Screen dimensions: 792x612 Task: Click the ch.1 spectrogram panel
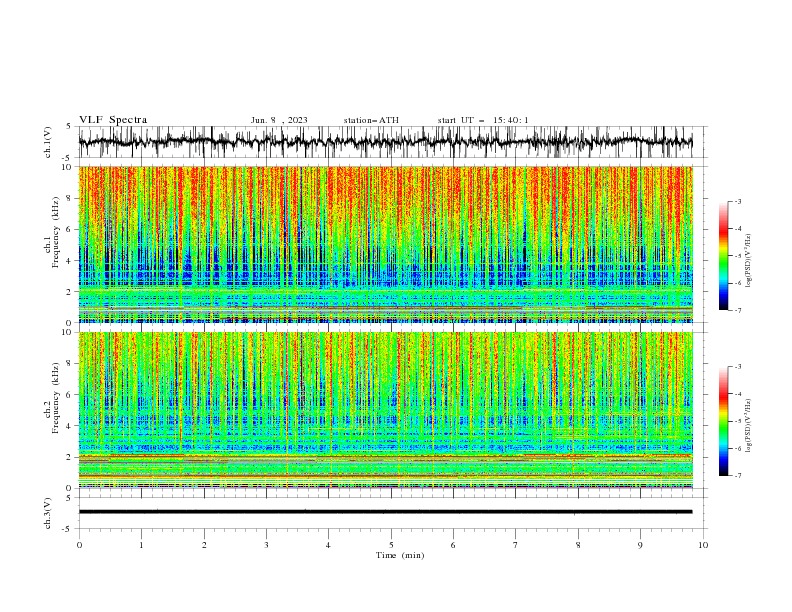click(385, 244)
